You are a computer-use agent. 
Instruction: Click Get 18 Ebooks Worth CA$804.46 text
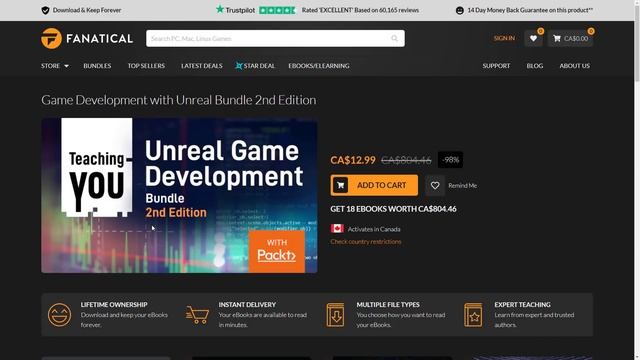click(393, 209)
